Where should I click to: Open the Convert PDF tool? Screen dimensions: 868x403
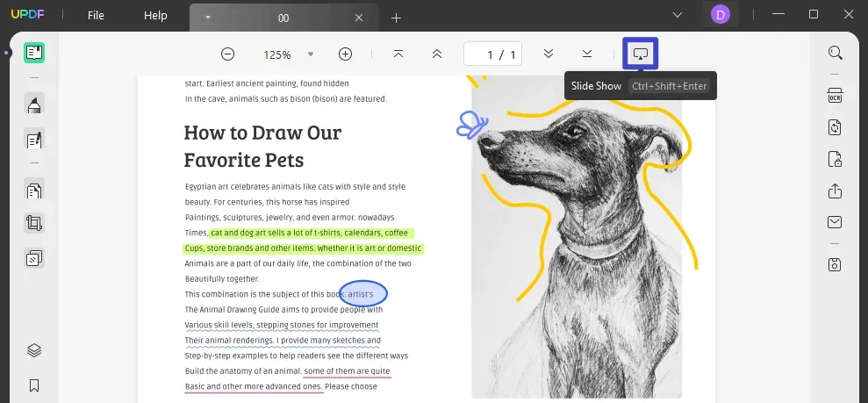pyautogui.click(x=835, y=127)
